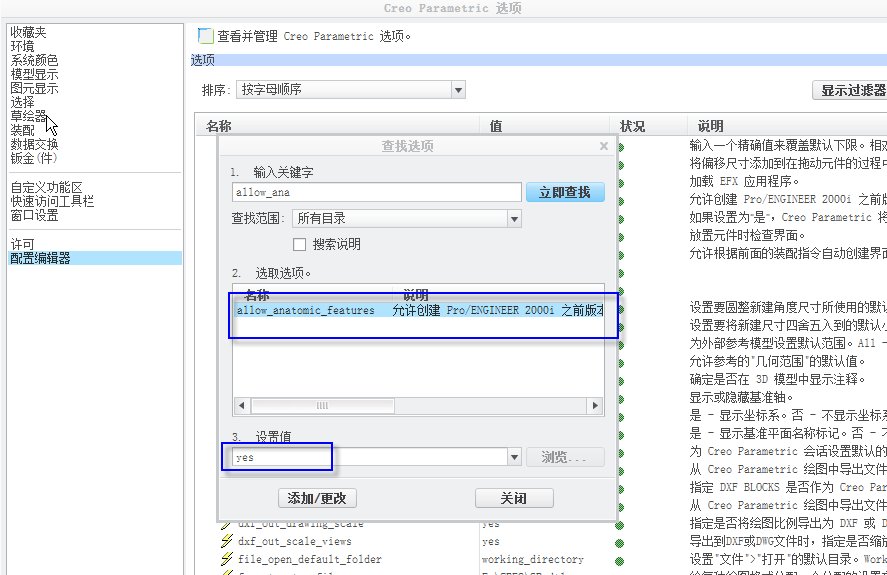Image resolution: width=887 pixels, height=575 pixels.
Task: Click the 值 column header
Action: tap(496, 126)
